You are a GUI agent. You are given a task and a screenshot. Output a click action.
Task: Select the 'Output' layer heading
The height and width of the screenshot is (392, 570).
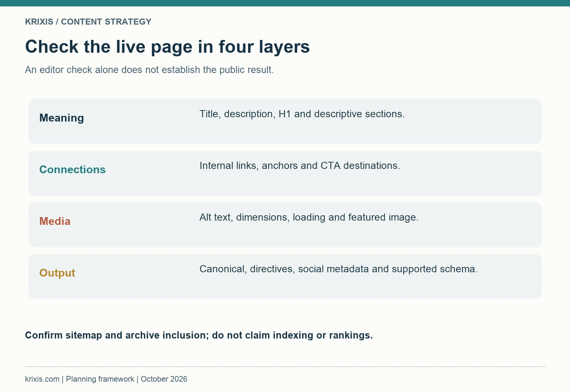click(x=57, y=273)
